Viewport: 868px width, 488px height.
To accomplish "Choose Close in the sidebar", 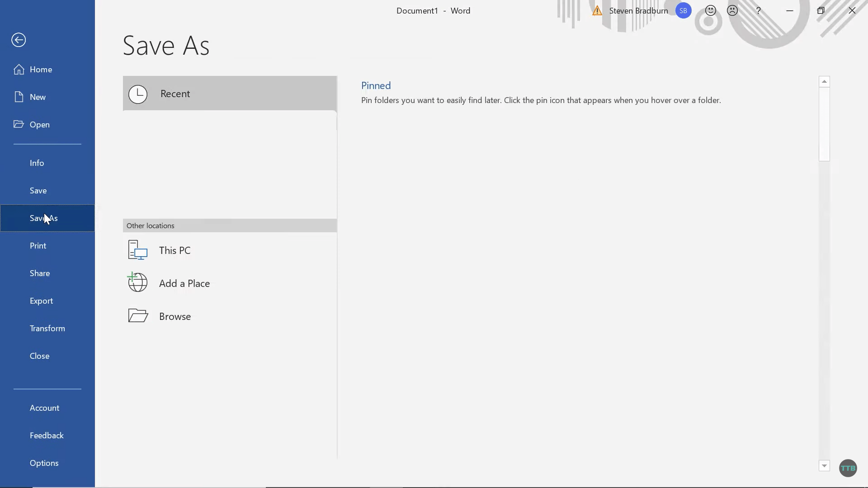I will tap(47, 356).
